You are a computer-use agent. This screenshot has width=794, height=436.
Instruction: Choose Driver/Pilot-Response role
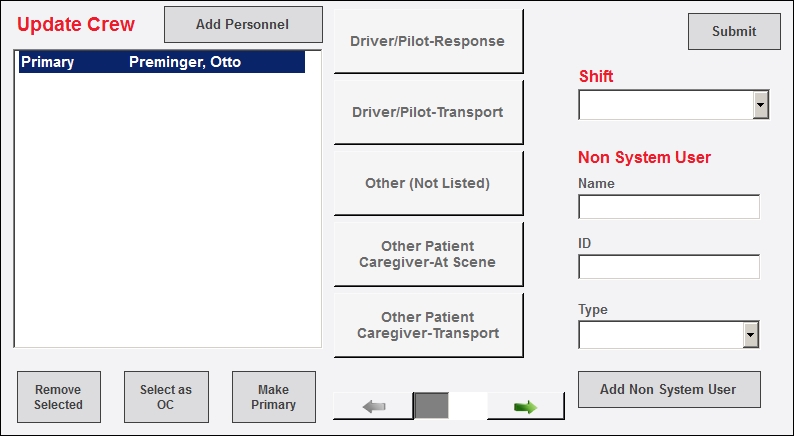tap(428, 41)
